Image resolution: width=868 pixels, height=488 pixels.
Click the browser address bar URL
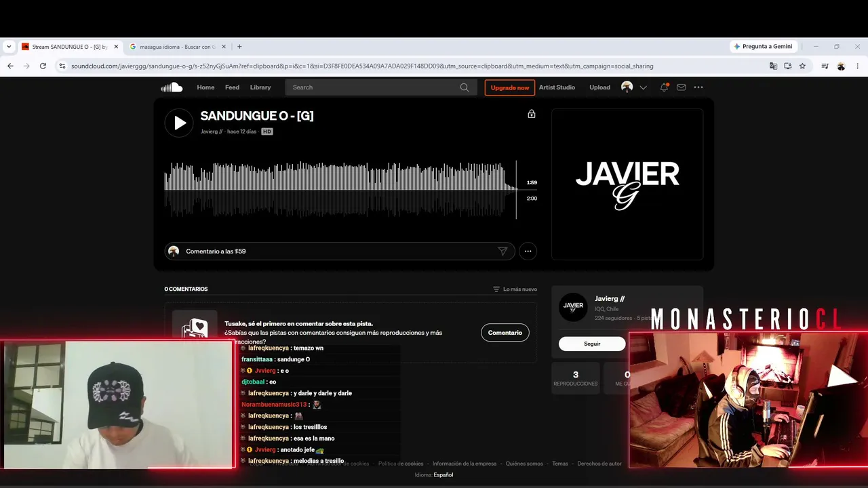[362, 66]
